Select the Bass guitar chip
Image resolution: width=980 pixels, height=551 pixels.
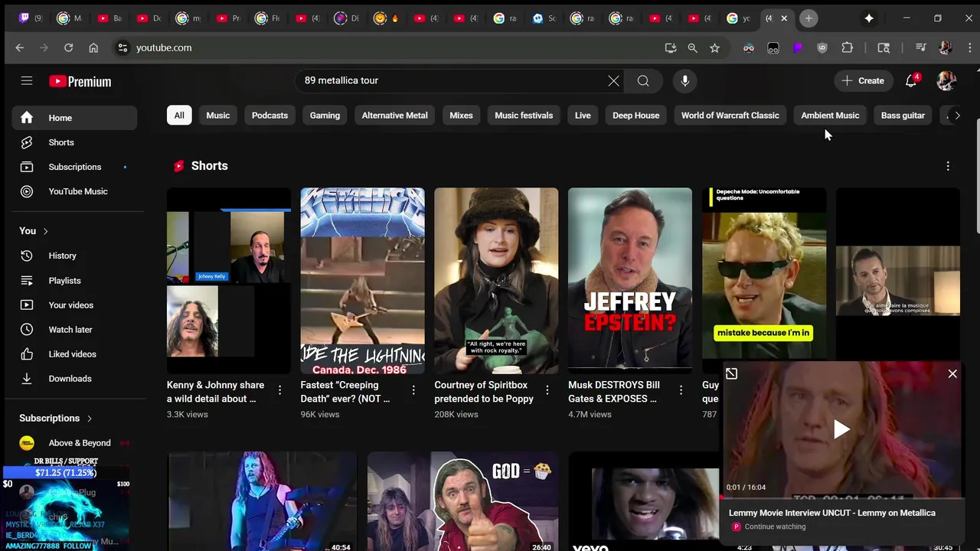pyautogui.click(x=903, y=116)
